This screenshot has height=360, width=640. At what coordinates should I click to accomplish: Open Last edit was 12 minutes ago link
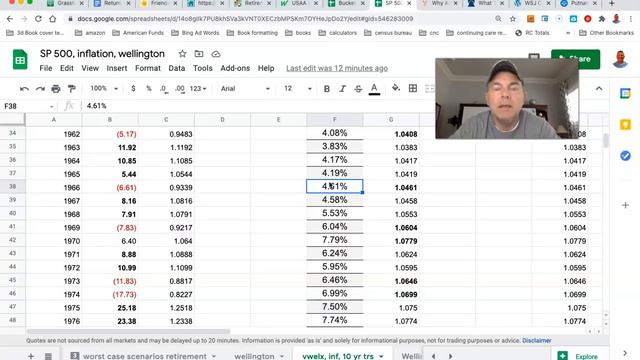click(x=337, y=69)
